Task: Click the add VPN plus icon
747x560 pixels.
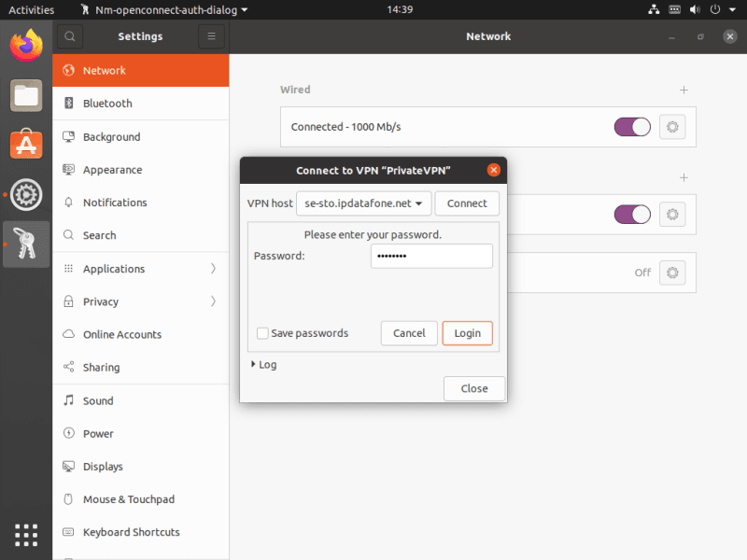Action: click(684, 177)
